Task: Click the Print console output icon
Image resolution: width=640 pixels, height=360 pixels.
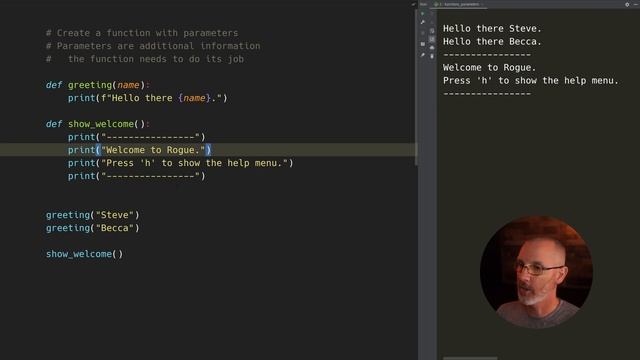Action: point(432,48)
